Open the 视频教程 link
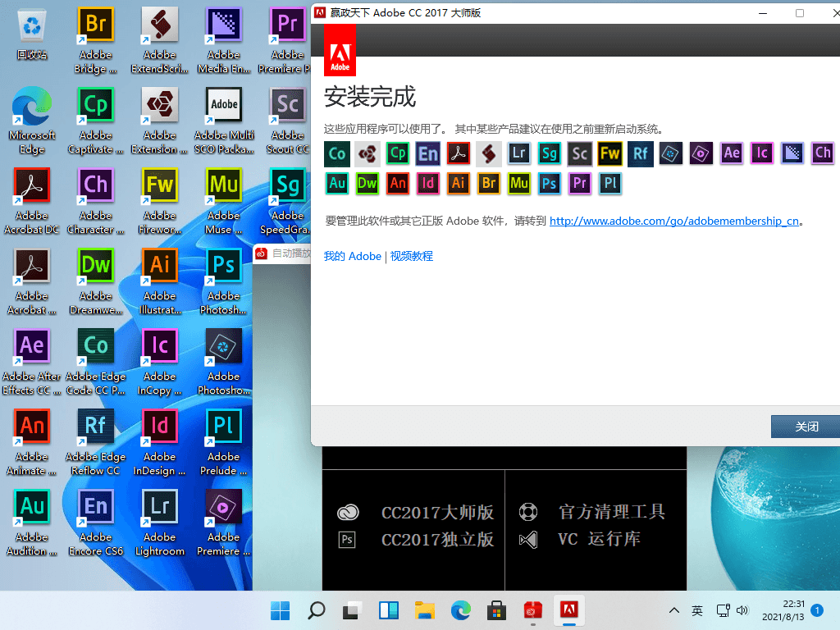 [412, 256]
